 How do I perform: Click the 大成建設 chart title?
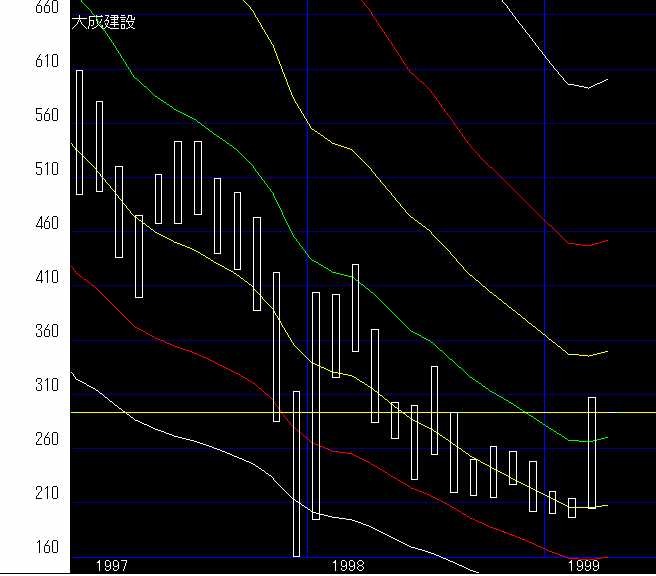(104, 22)
